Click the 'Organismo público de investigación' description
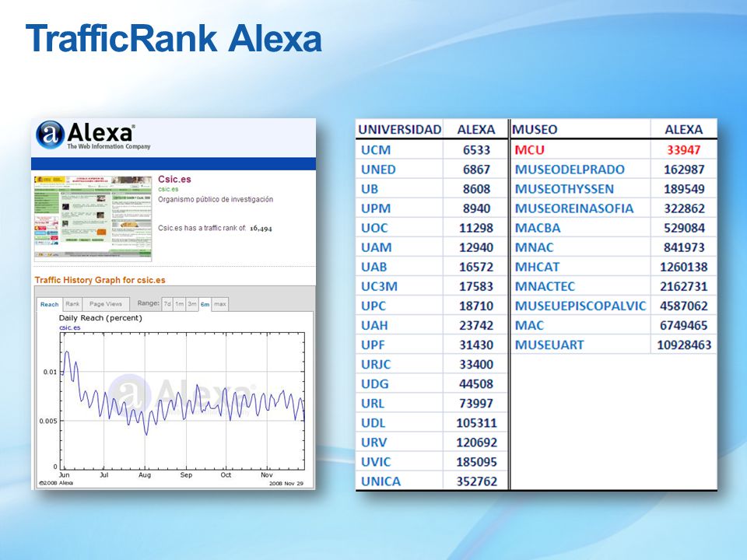The width and height of the screenshot is (747, 560). (x=216, y=200)
